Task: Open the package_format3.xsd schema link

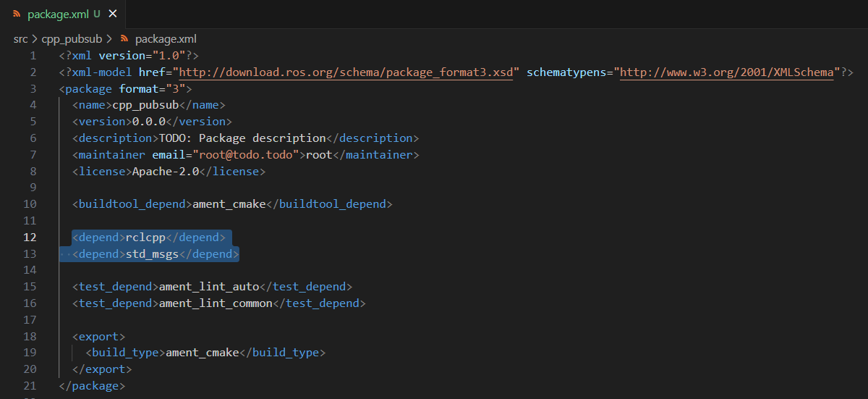Action: 346,72
